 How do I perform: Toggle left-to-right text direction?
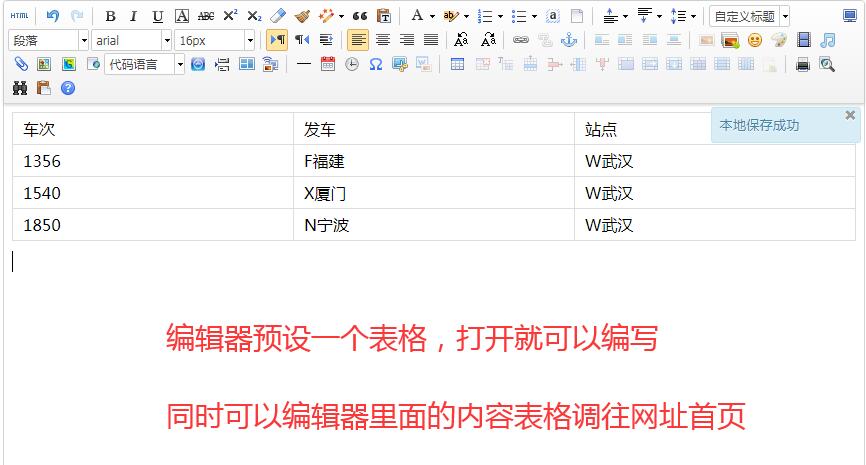click(x=277, y=40)
